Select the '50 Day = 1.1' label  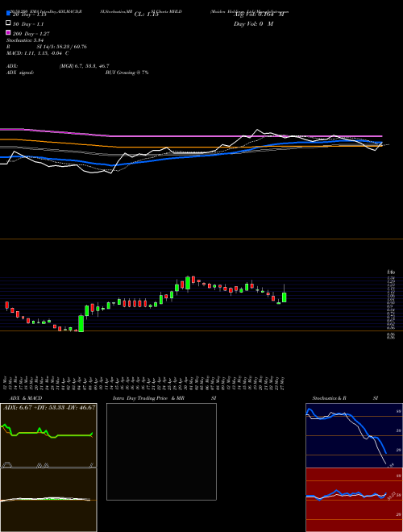(28, 24)
